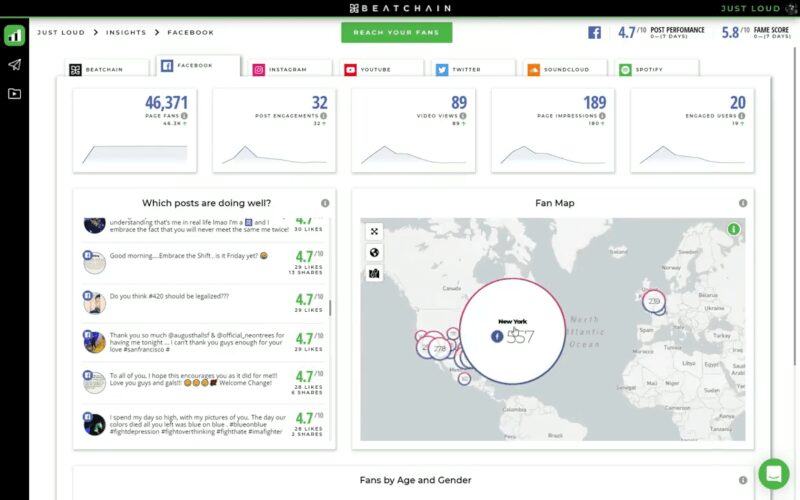Click Just Loud breadcrumb link
Image resolution: width=800 pixels, height=500 pixels.
point(61,32)
